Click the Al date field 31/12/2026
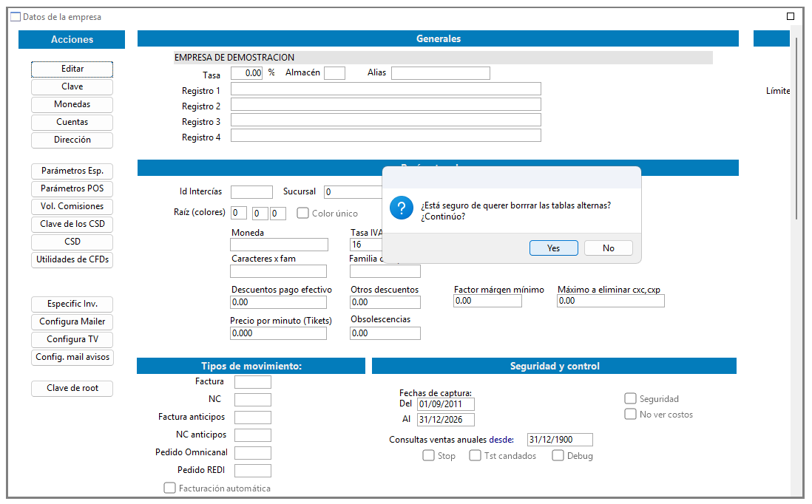This screenshot has width=812, height=504. (446, 420)
